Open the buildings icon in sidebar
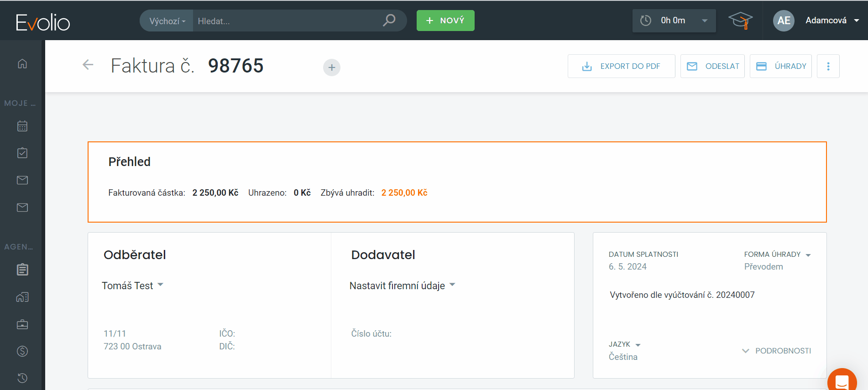The width and height of the screenshot is (868, 390). coord(22,297)
